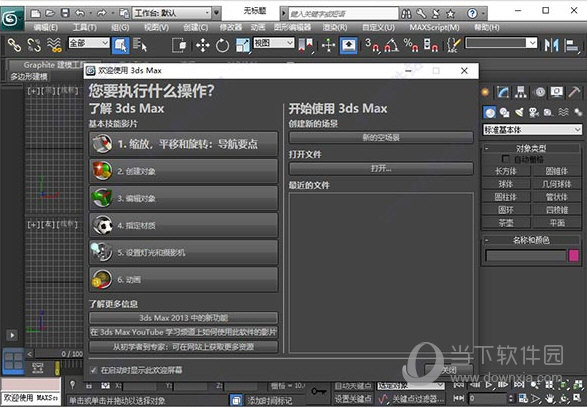This screenshot has height=407, width=587.
Task: Click '3ds Max 2013 中的新功能' button
Action: pos(183,318)
